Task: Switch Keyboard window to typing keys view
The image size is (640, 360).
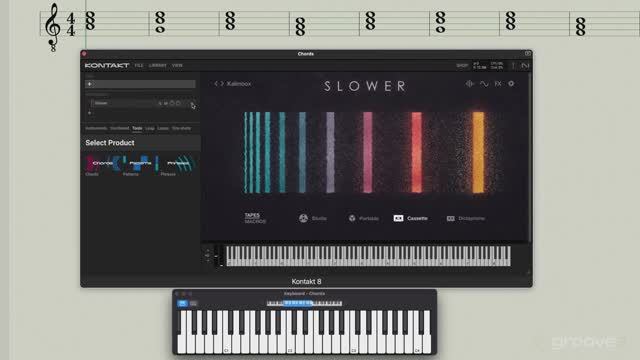Action: click(x=193, y=303)
